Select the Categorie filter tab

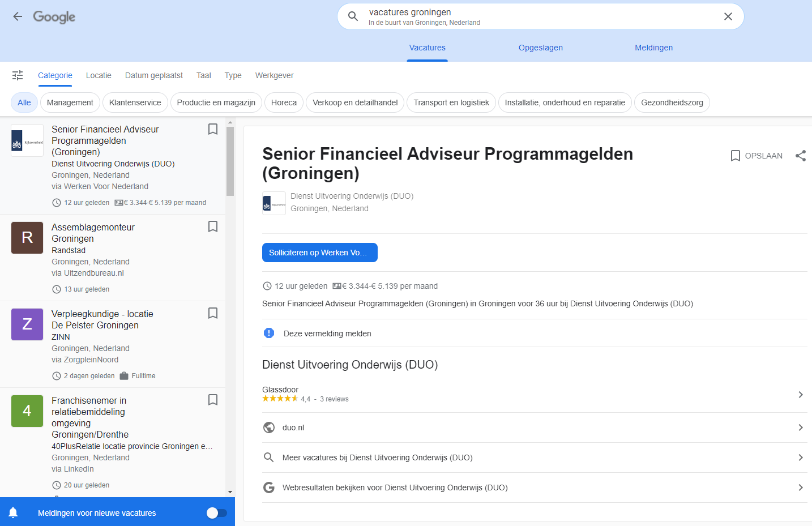click(x=55, y=75)
